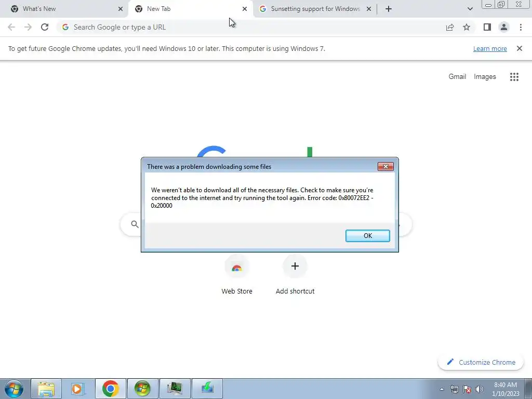Share this page icon in address bar
Viewport: 532px width, 399px height.
[450, 27]
